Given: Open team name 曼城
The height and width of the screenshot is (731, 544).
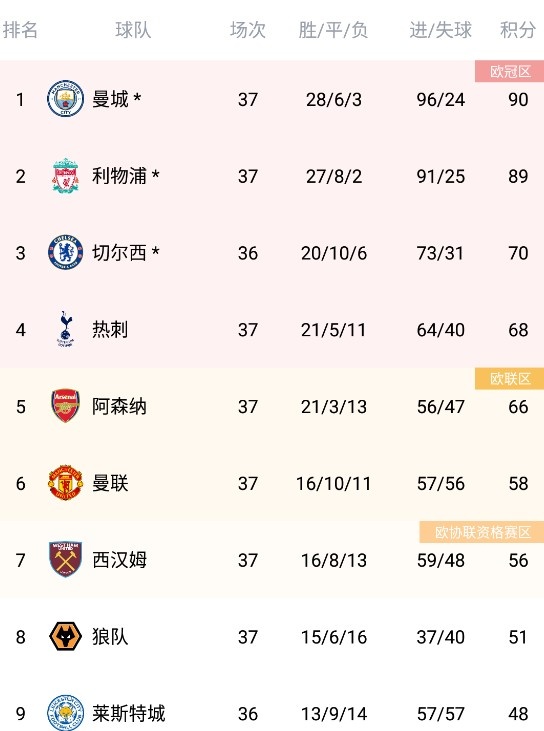Looking at the screenshot, I should coord(110,99).
